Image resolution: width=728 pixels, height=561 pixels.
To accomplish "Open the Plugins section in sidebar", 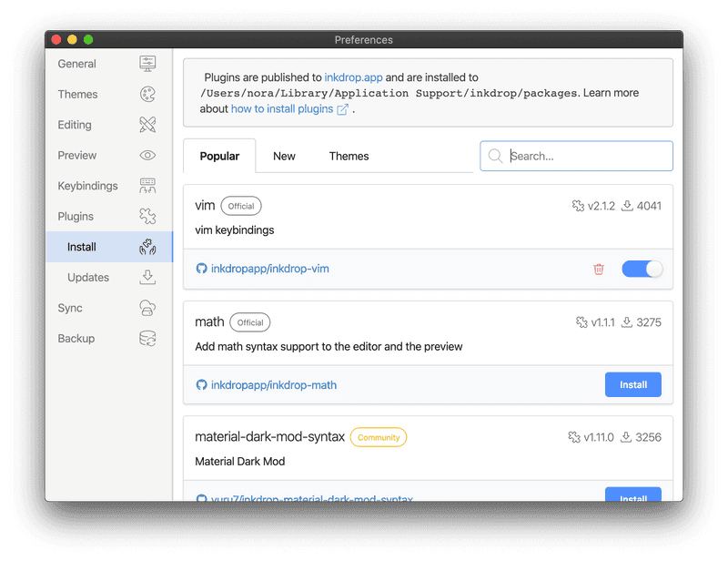I will (76, 217).
